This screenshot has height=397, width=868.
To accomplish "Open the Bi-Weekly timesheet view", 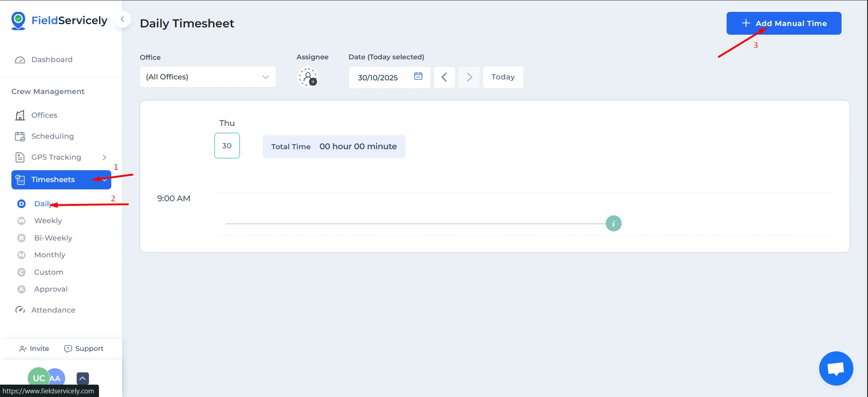I will [53, 238].
